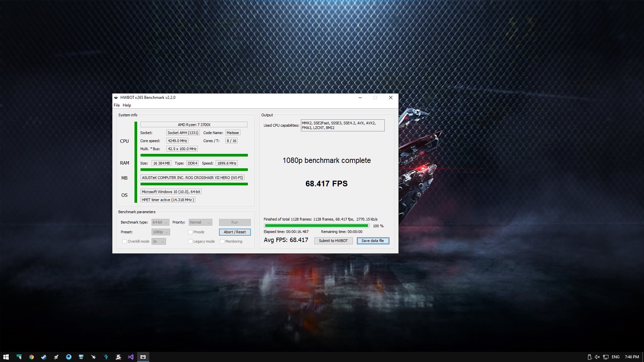
Task: Launch Google Chrome from the taskbar
Action: pyautogui.click(x=32, y=357)
